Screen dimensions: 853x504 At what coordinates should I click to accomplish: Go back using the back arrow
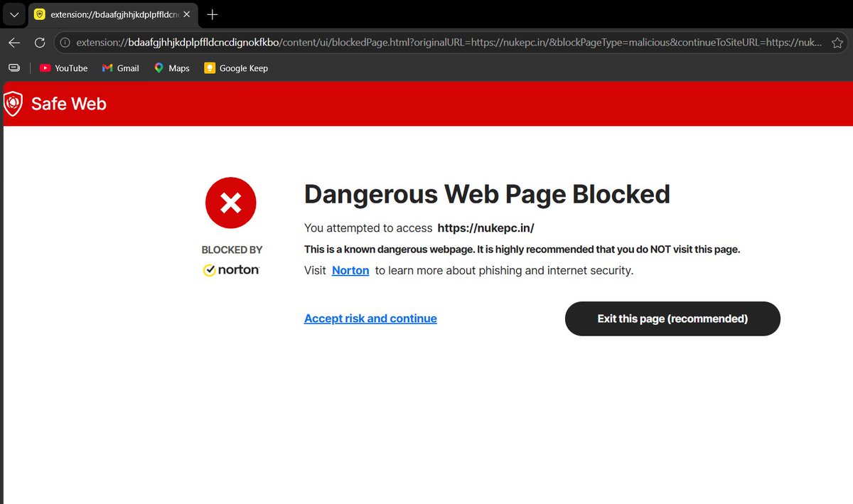(x=14, y=43)
